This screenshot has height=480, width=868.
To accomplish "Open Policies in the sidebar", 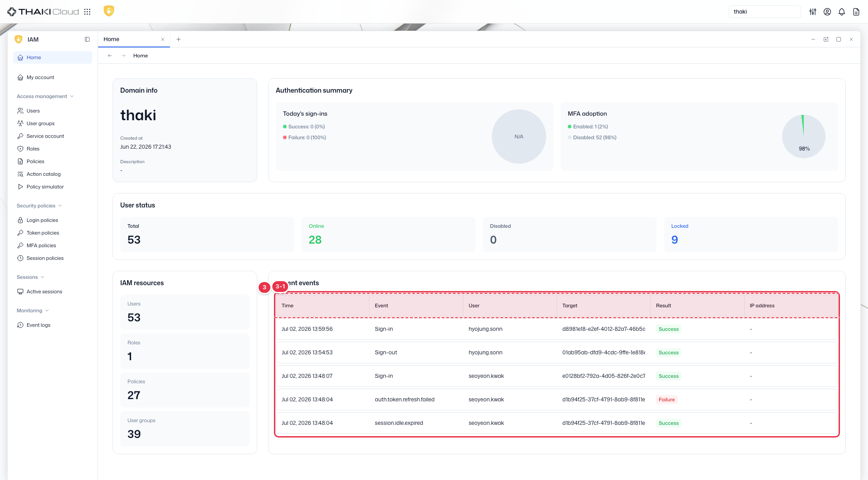I will (52, 161).
